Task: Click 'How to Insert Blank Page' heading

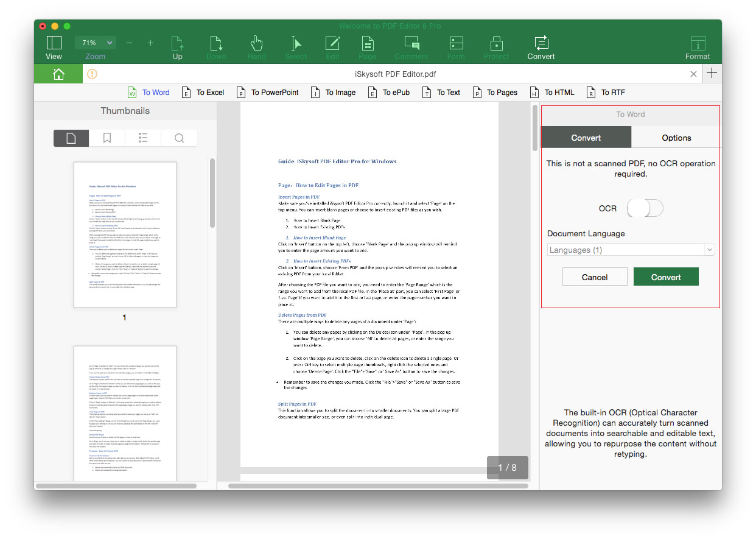Action: pyautogui.click(x=320, y=238)
